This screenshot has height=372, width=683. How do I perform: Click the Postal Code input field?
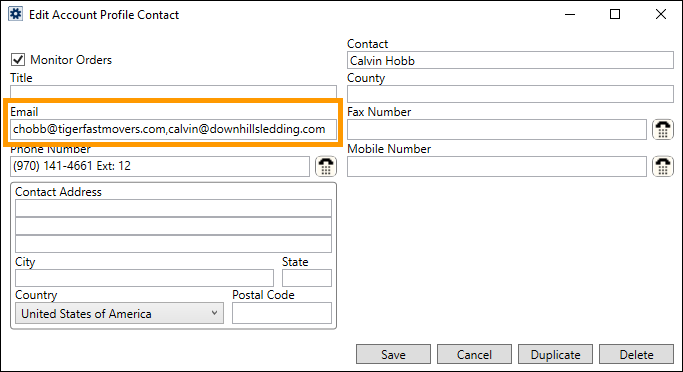pos(282,313)
